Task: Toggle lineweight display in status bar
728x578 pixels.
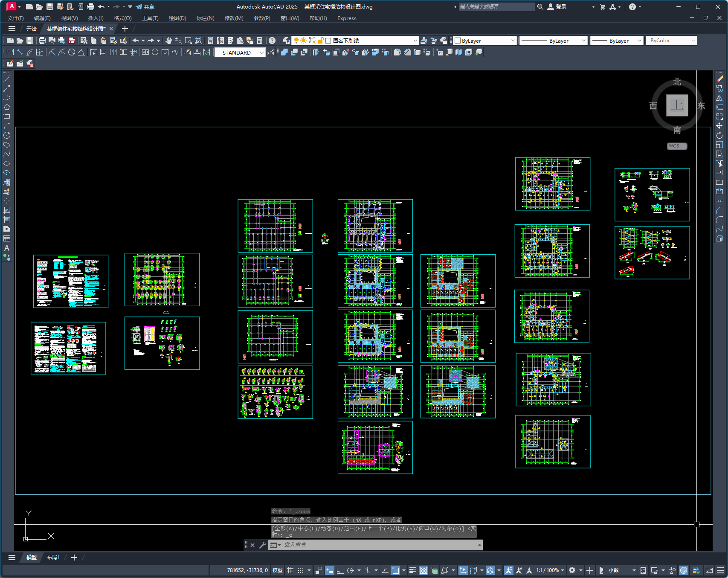Action: tap(412, 570)
